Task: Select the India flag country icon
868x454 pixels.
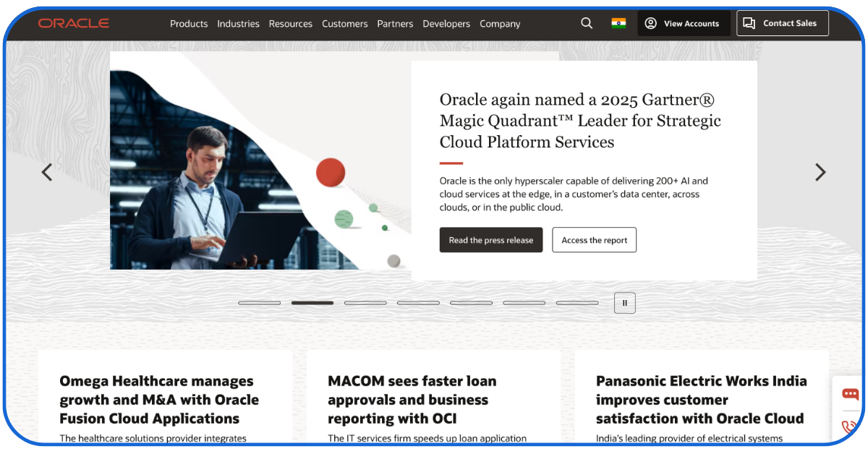Action: 618,23
